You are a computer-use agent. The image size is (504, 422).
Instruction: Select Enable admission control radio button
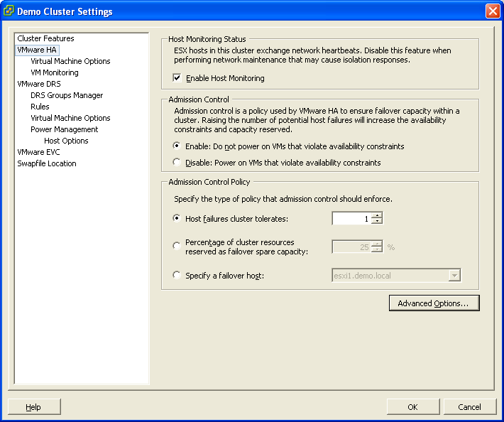177,146
